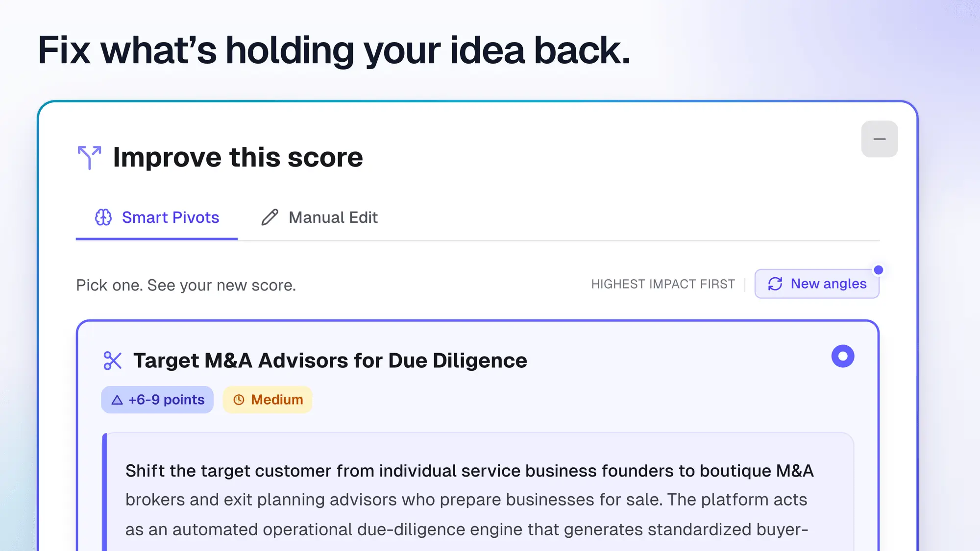Viewport: 980px width, 551px height.
Task: Open the Manual Edit tab
Action: (x=319, y=217)
